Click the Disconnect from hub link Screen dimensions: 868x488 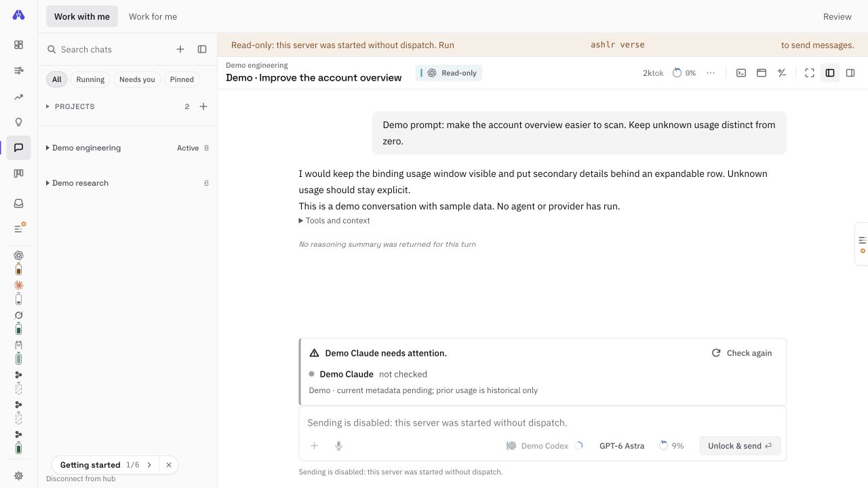coord(81,479)
